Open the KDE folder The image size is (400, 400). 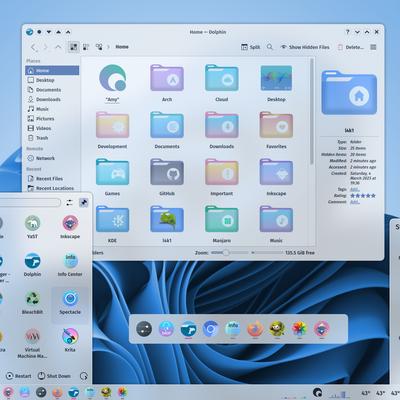click(x=112, y=219)
